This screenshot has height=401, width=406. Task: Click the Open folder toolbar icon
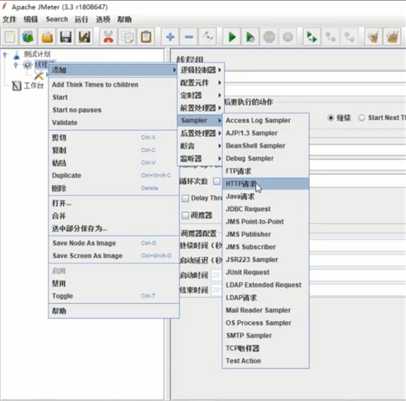point(47,37)
